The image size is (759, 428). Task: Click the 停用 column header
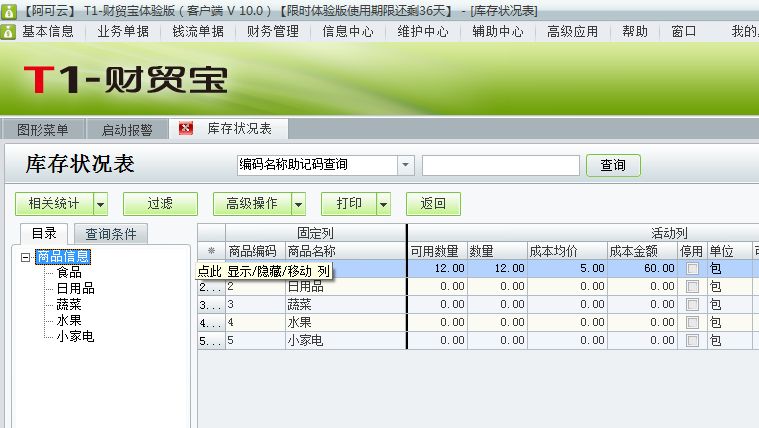click(692, 251)
